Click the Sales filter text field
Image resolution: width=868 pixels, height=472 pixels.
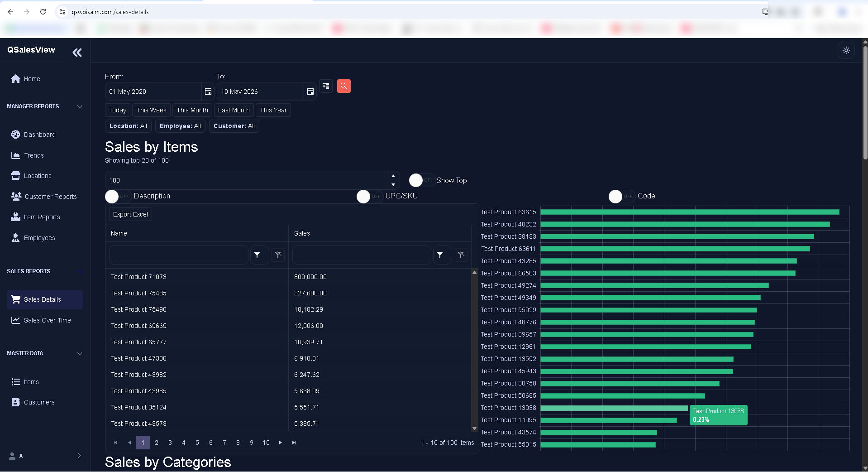coord(362,255)
